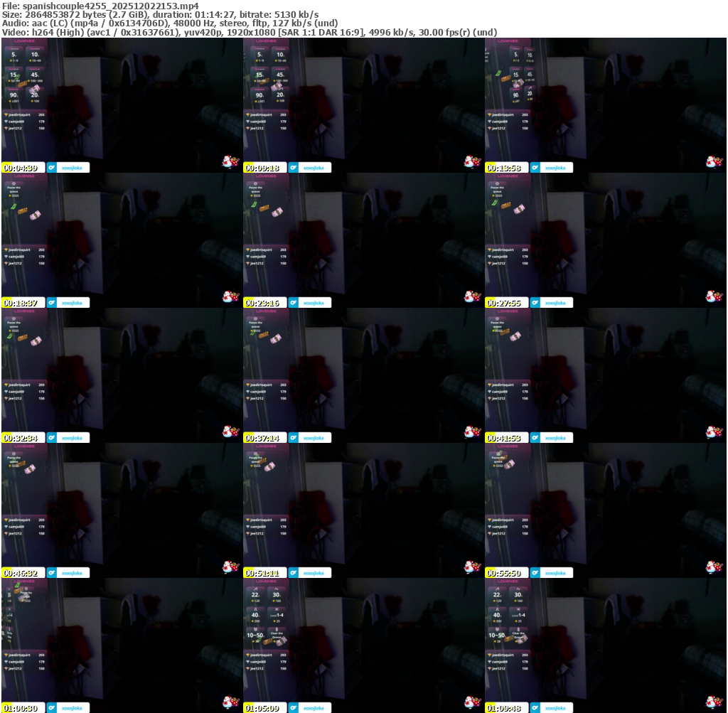Click the 00:04:39 timestamp label

click(21, 168)
